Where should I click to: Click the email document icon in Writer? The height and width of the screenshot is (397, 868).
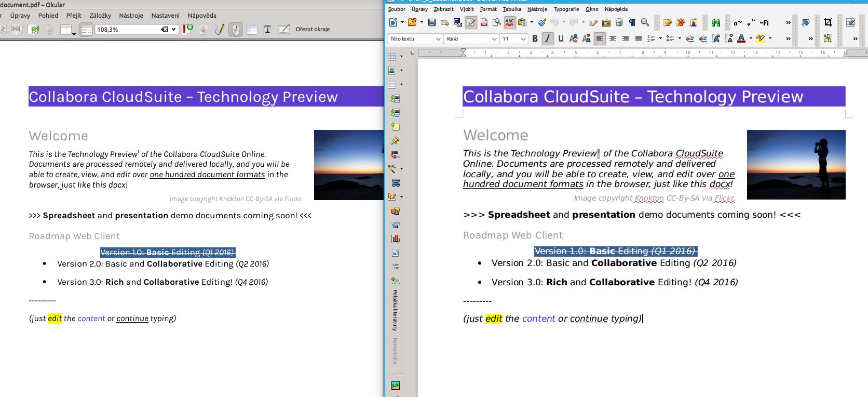point(444,22)
